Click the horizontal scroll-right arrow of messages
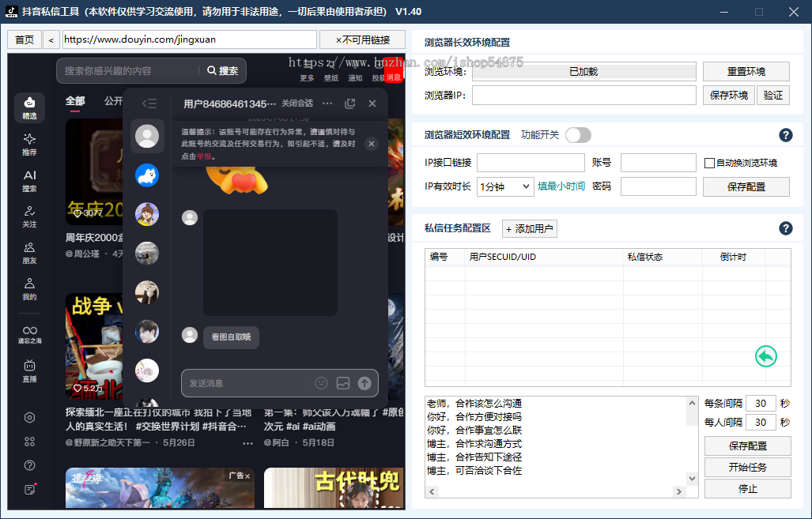Image resolution: width=812 pixels, height=519 pixels. point(679,491)
